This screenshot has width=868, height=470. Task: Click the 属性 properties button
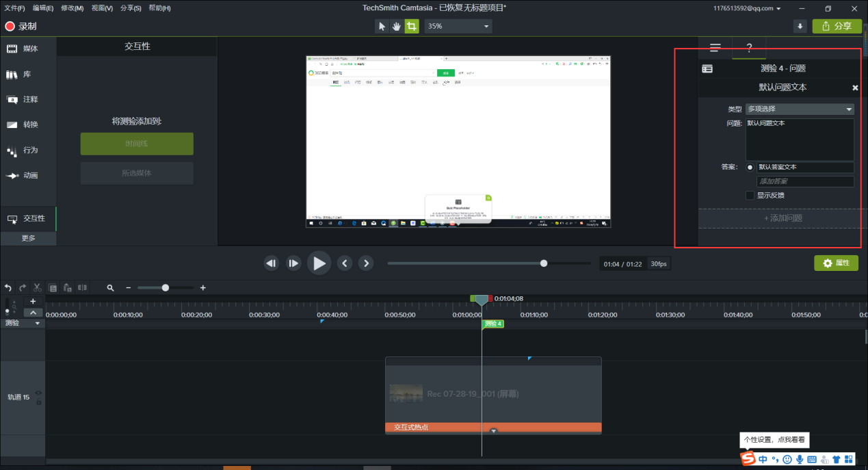pyautogui.click(x=836, y=263)
